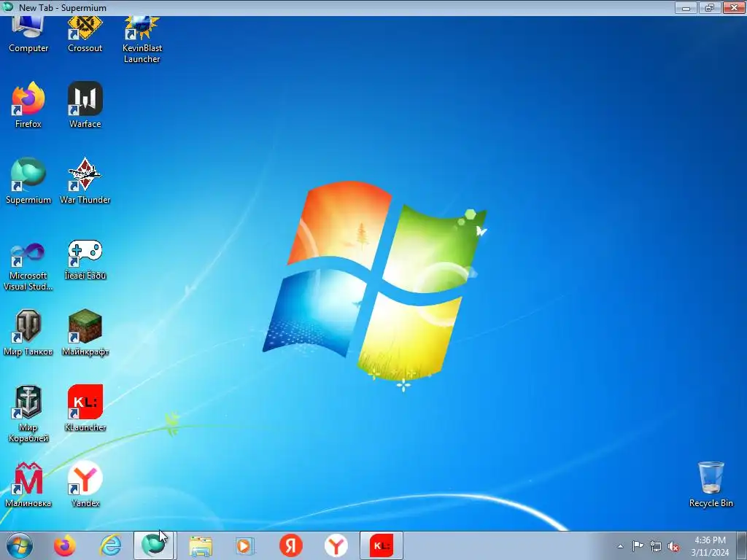This screenshot has width=747, height=560.
Task: Show hidden system tray icons
Action: tap(620, 546)
